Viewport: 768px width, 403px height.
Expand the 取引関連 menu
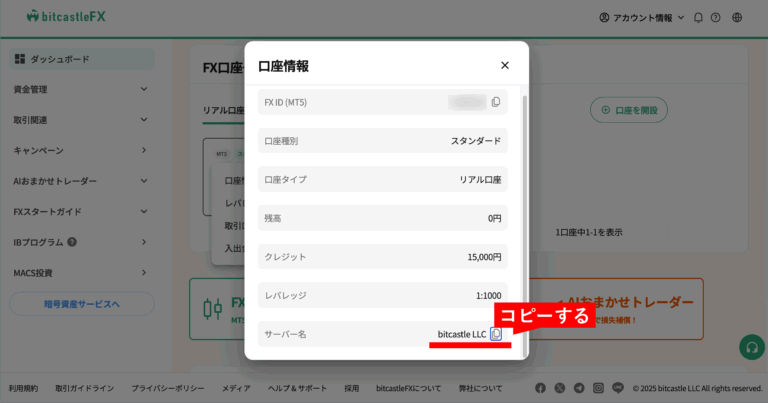coord(81,120)
